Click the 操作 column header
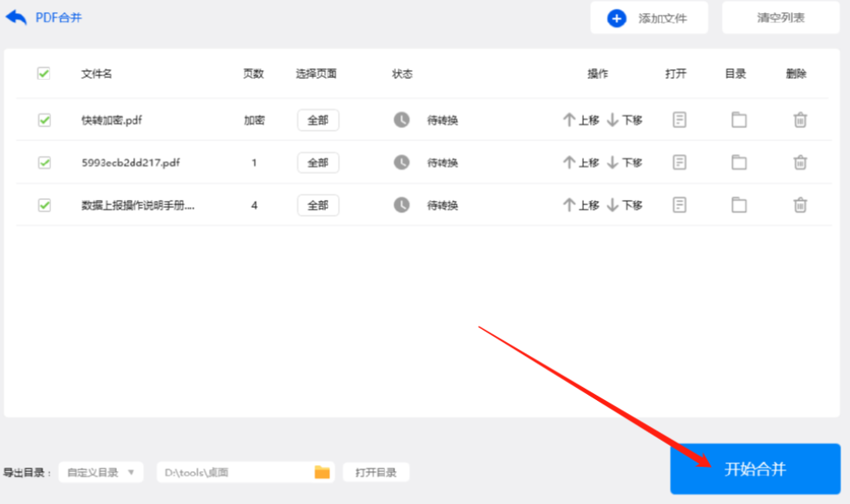Screen dimensions: 850x504 598,74
